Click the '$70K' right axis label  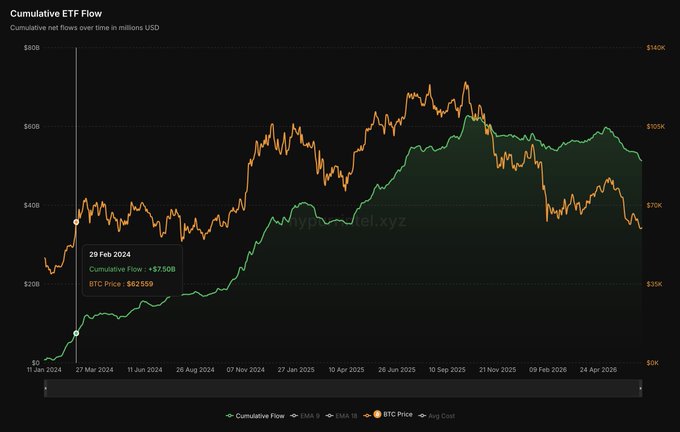click(x=654, y=205)
